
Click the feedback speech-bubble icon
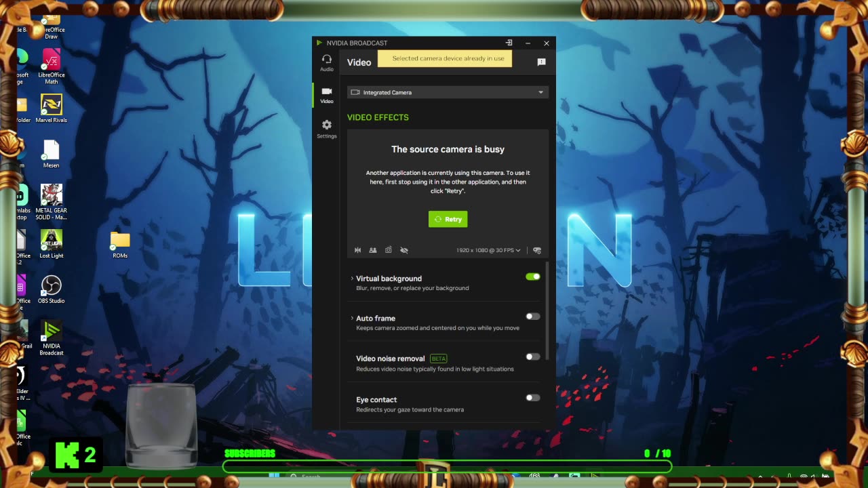click(541, 62)
